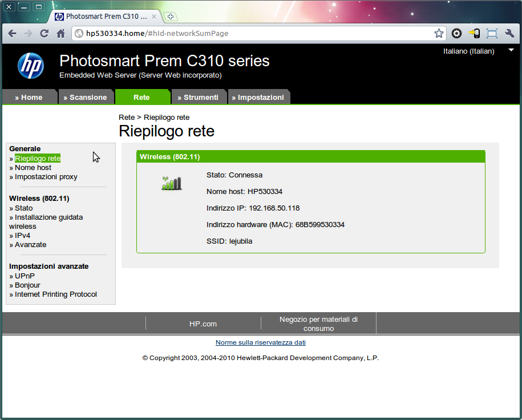This screenshot has height=420, width=522.
Task: Maximize the browser window
Action: (x=39, y=7)
